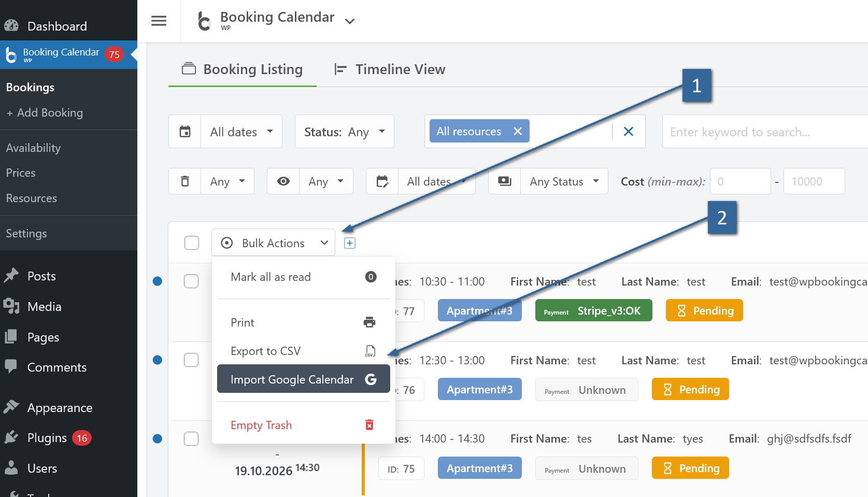
Task: Clear the resources selection with blue X
Action: tap(629, 132)
